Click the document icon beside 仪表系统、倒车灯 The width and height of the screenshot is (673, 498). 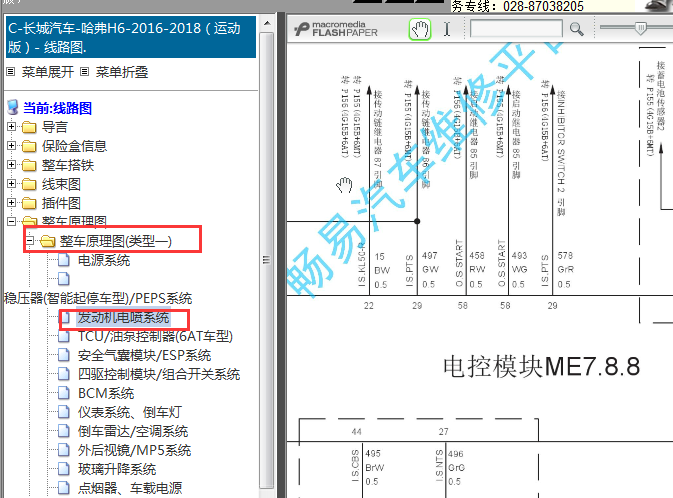(x=64, y=412)
